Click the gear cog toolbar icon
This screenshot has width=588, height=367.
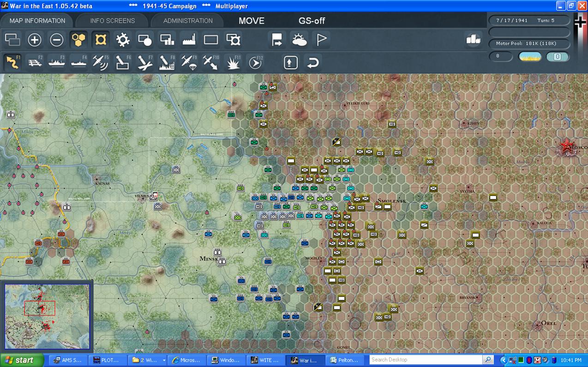[123, 40]
